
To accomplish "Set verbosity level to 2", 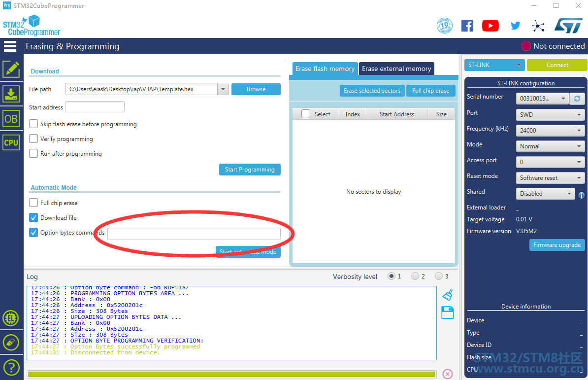I will (415, 276).
